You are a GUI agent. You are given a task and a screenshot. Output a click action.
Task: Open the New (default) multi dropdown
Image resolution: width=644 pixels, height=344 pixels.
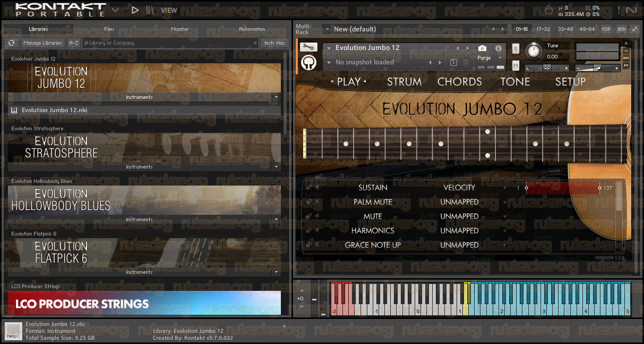tap(327, 29)
